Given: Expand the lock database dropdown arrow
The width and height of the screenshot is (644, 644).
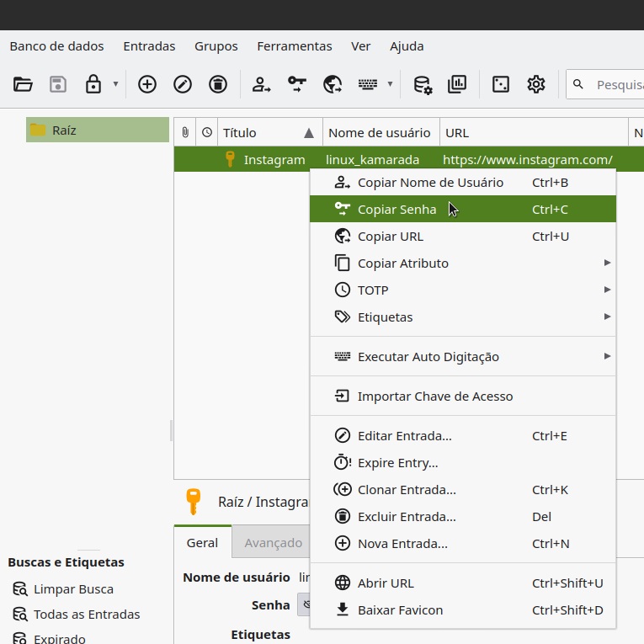Looking at the screenshot, I should 116,84.
